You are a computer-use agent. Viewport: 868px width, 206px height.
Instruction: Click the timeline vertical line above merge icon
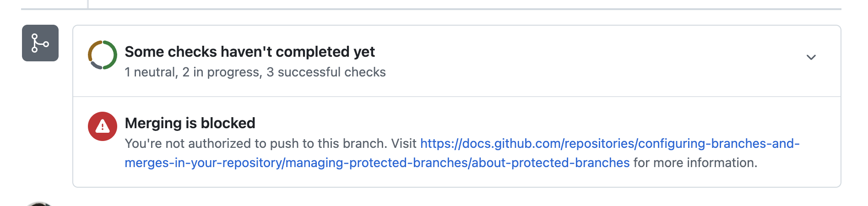click(x=88, y=4)
